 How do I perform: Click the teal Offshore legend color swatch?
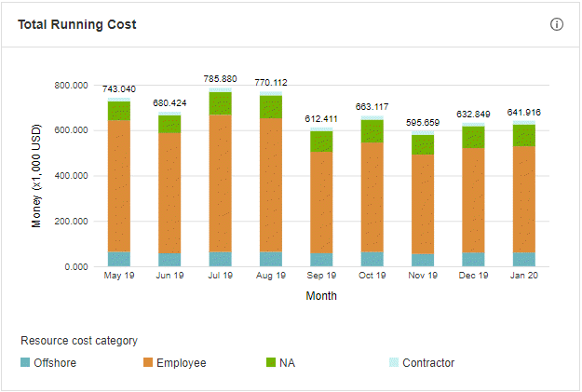click(25, 362)
